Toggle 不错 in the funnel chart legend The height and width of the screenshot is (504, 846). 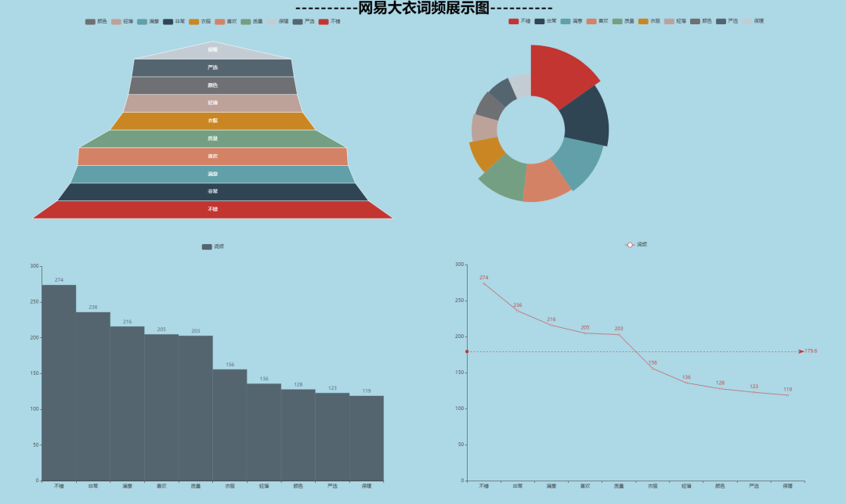coord(329,22)
